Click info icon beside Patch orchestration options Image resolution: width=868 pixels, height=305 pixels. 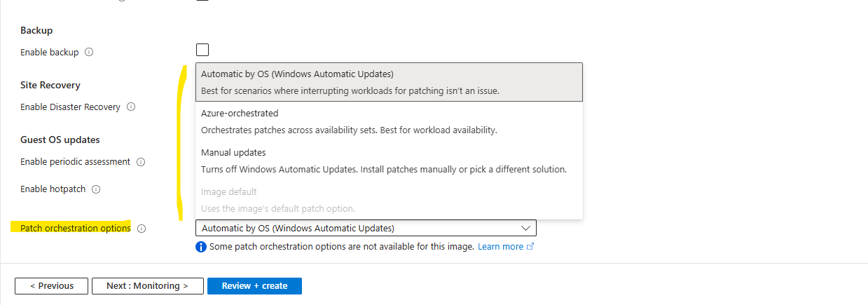[142, 229]
